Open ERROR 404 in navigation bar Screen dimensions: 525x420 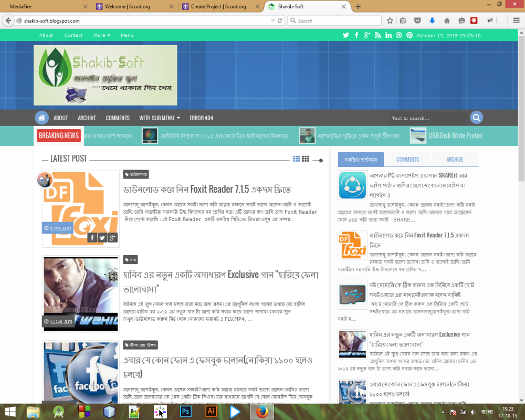coord(201,118)
